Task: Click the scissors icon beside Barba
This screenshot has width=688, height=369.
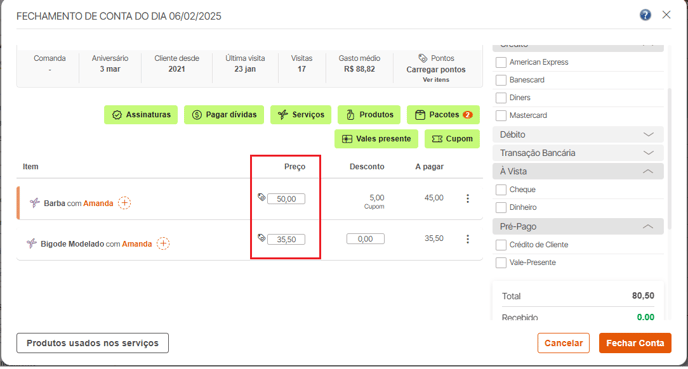Action: point(35,202)
